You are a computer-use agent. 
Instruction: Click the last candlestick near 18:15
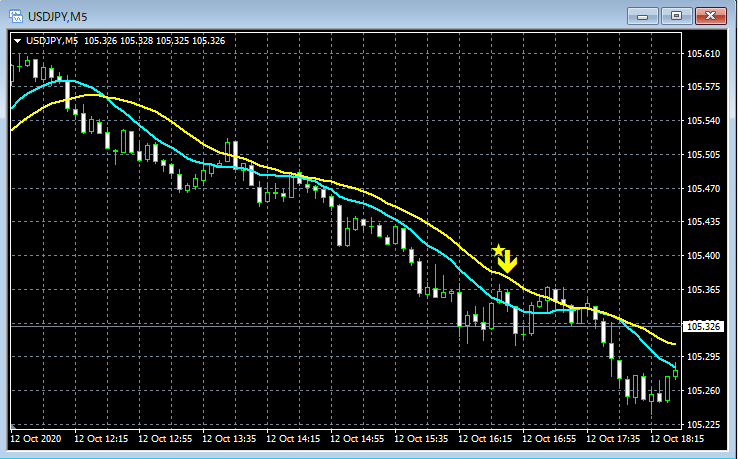point(675,374)
